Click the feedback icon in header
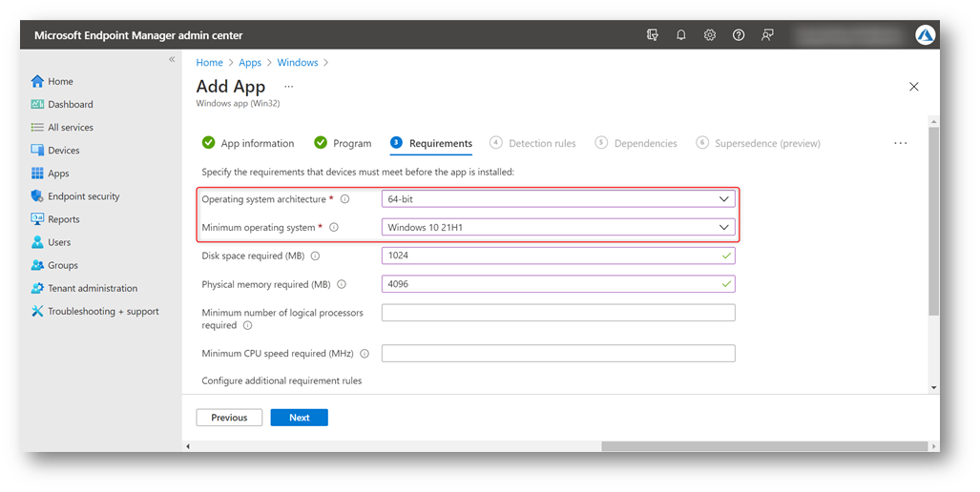980x492 pixels. [x=767, y=35]
